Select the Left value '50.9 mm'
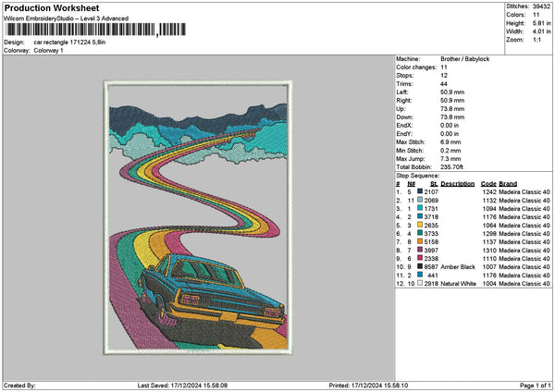The height and width of the screenshot is (392, 555). (x=452, y=92)
